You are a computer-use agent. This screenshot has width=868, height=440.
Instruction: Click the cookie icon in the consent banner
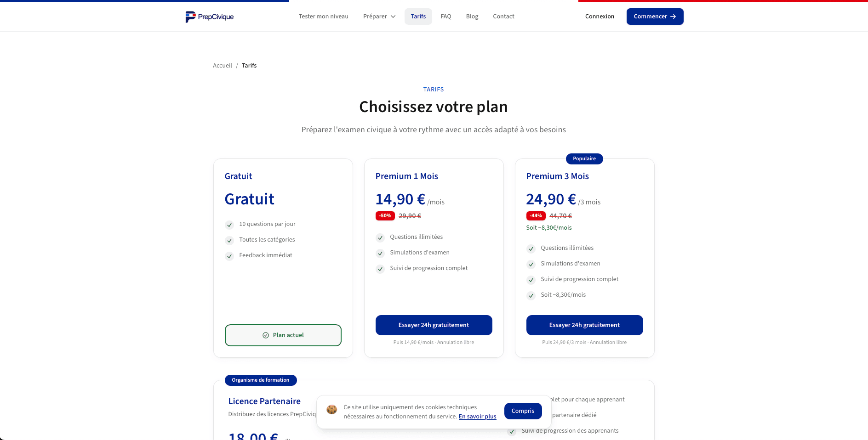click(331, 410)
